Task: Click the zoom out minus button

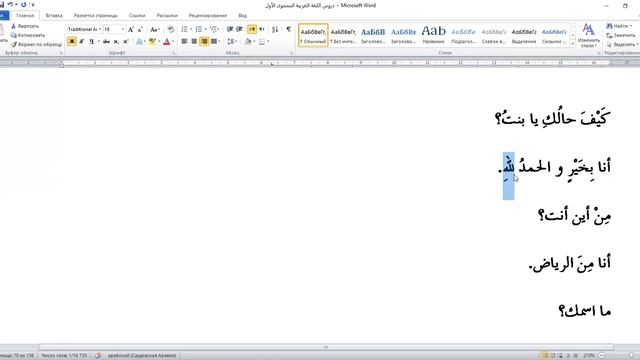Action: 601,356
